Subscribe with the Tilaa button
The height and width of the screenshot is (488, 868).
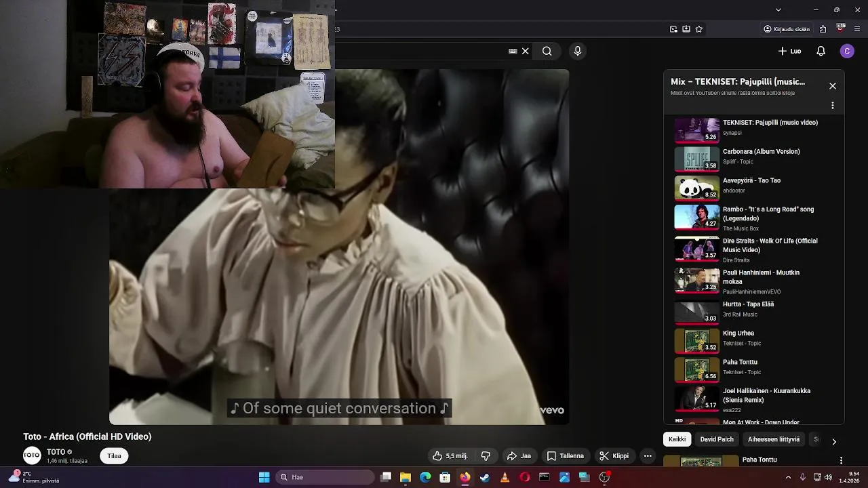tap(114, 456)
